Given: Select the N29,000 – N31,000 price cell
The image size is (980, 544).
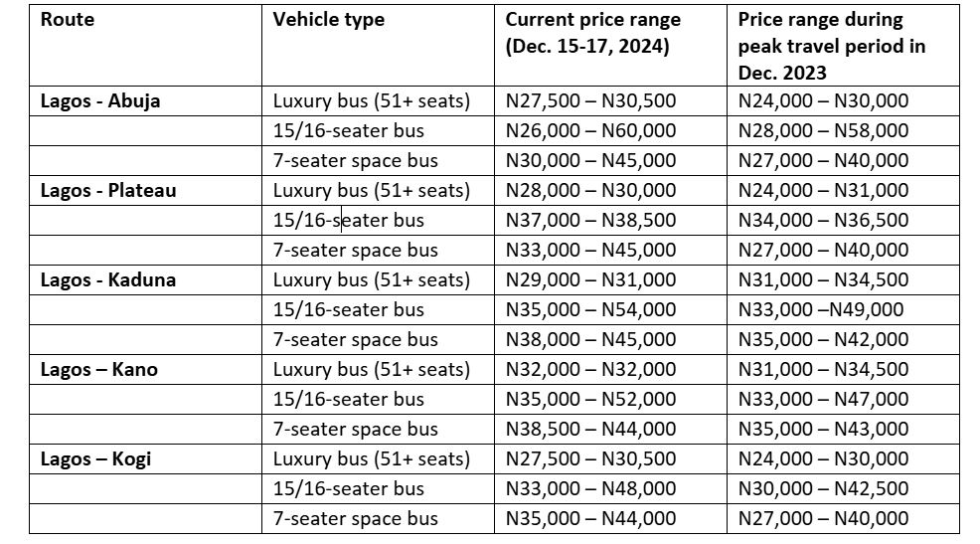Looking at the screenshot, I should [x=590, y=279].
